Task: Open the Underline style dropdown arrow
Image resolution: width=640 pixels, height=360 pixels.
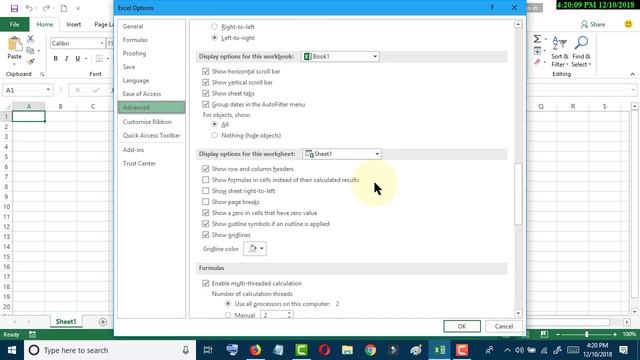Action: point(86,59)
